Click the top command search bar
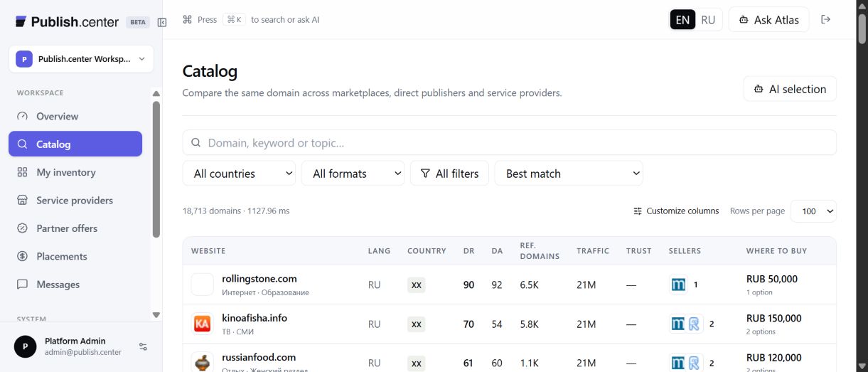 coord(251,20)
